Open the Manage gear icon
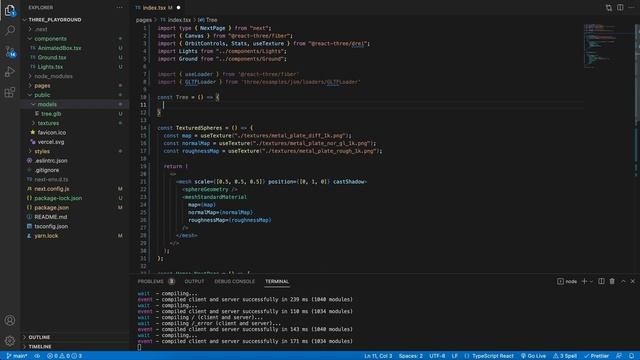640x360 pixels. point(10,340)
